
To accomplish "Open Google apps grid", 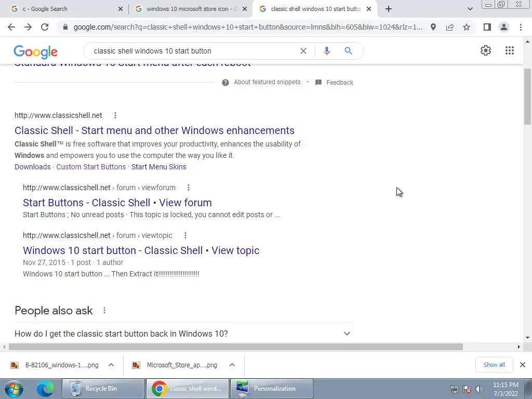I will coord(509,50).
